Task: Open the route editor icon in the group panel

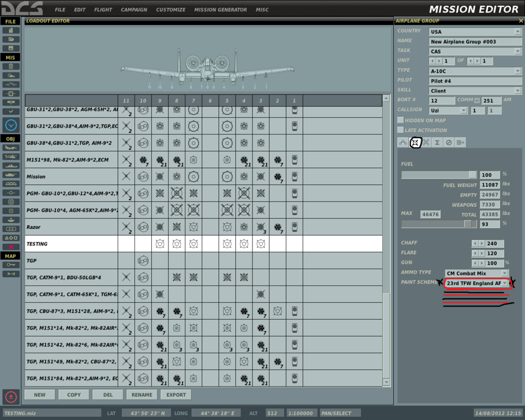Action: point(403,142)
